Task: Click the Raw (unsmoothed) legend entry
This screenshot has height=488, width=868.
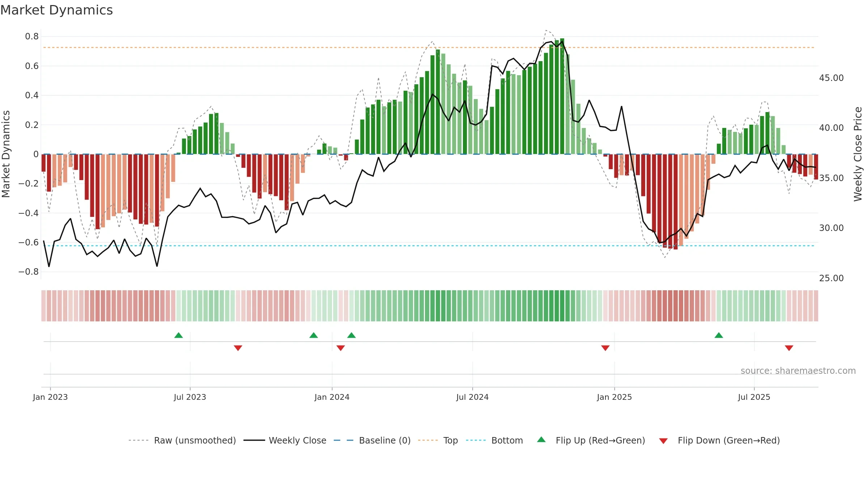Action: [x=182, y=440]
